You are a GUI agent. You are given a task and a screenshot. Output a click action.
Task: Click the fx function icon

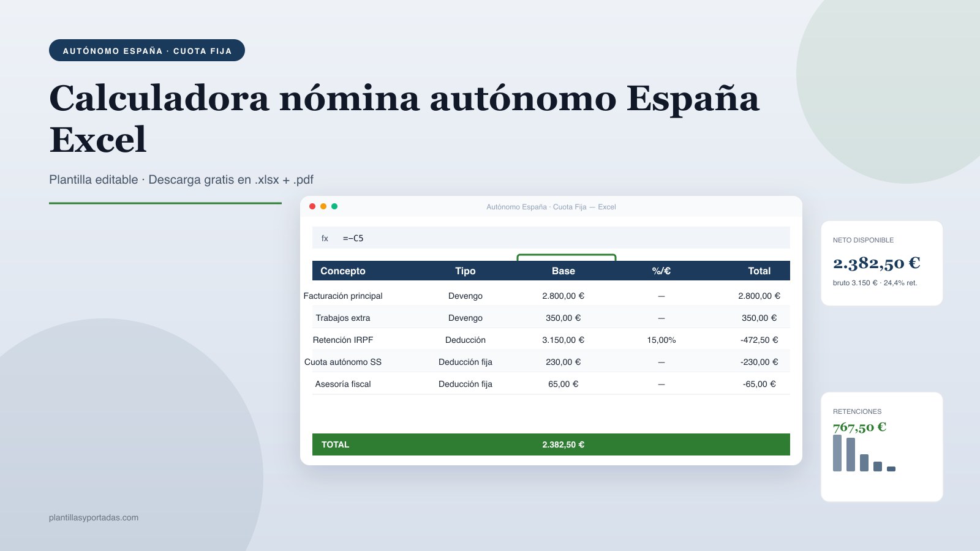[x=325, y=238]
